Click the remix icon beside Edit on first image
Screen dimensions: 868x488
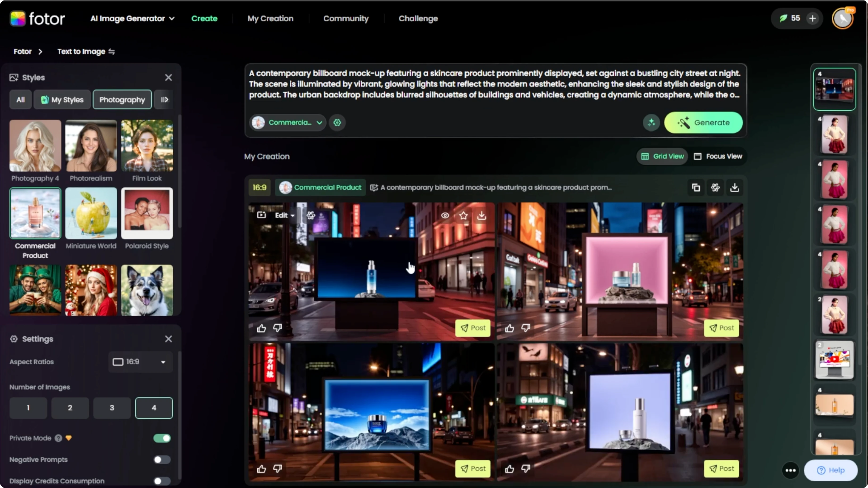311,215
